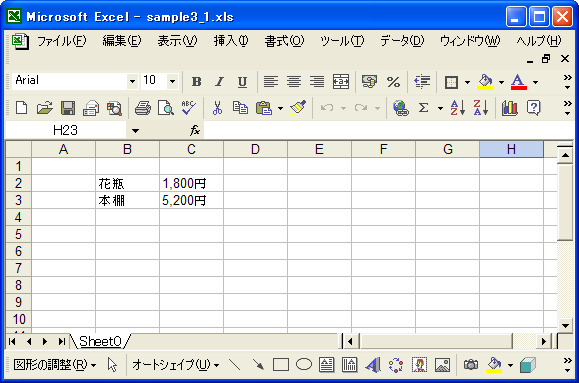Click the Search icon in toolbar
The image size is (579, 383).
tap(114, 108)
